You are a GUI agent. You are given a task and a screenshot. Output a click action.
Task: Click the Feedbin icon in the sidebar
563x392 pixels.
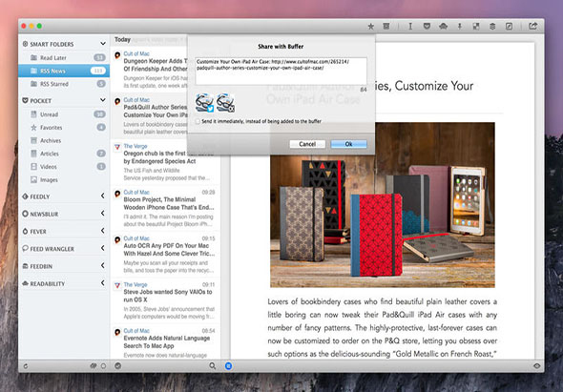click(x=25, y=266)
